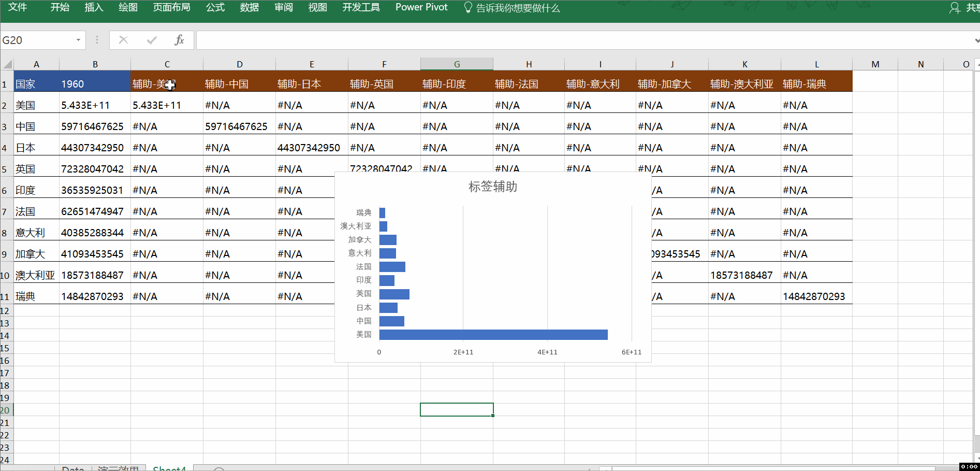Open the 文件 menu
The height and width of the screenshot is (471, 980).
pos(17,8)
